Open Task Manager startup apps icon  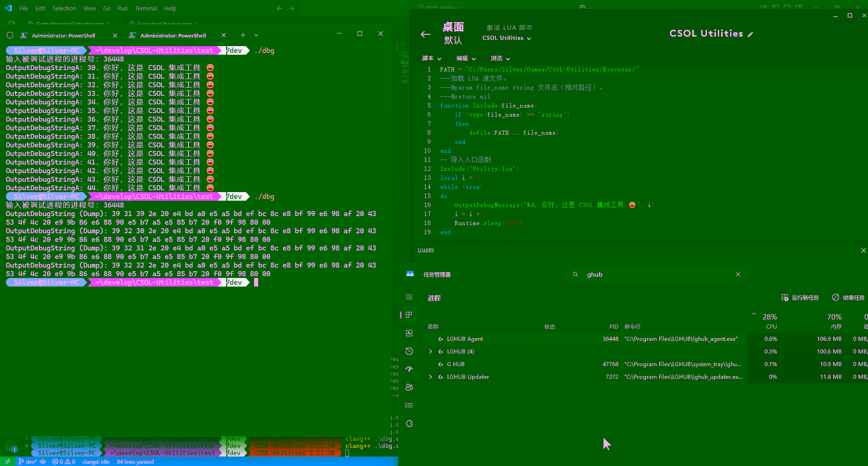[409, 369]
